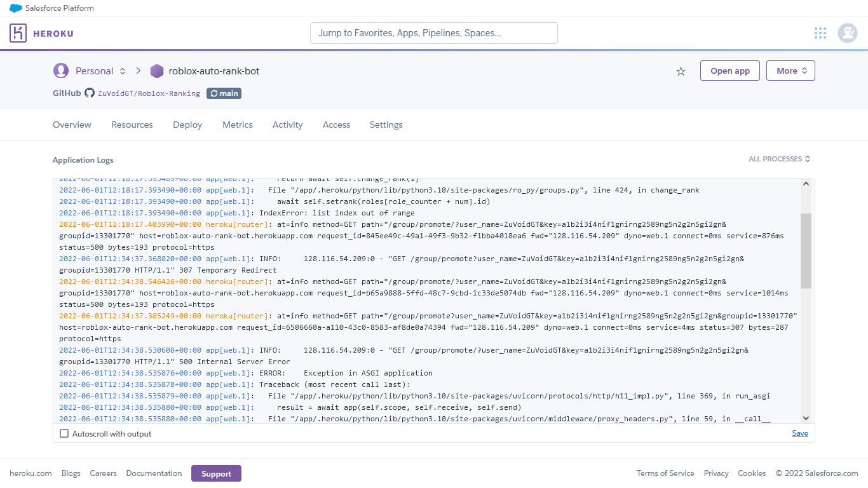Open the Terms of Service link
Screen dimensions: 868x488
point(665,473)
